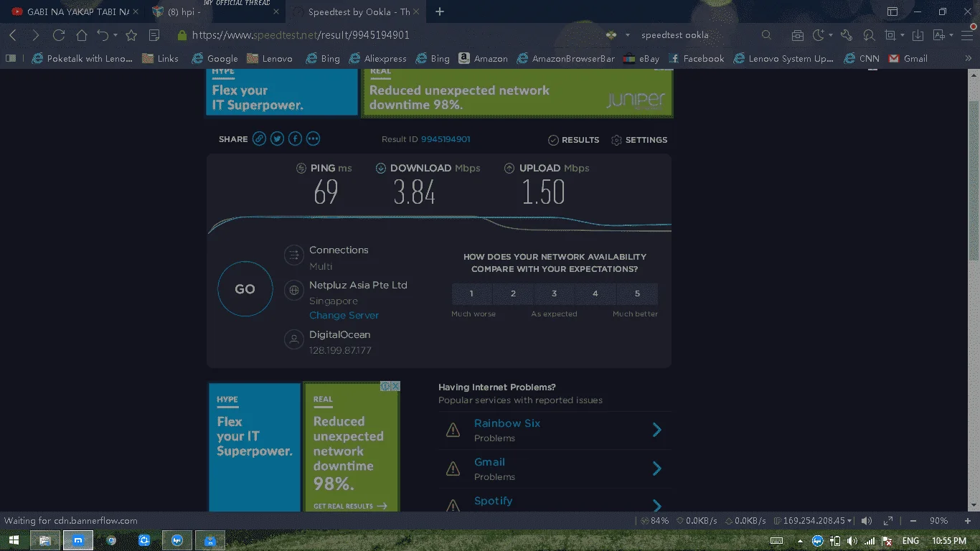Share result via link icon
This screenshot has width=980, height=551.
tap(260, 139)
